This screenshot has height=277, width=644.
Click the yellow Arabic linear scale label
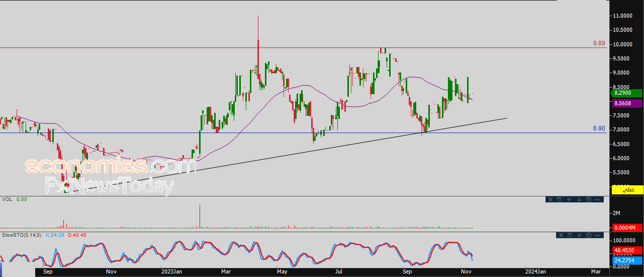pyautogui.click(x=627, y=189)
